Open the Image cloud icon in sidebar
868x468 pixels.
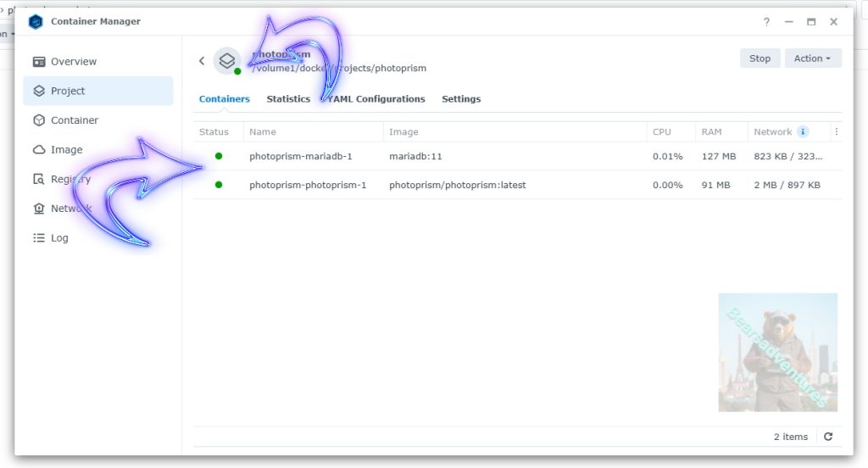(x=39, y=150)
